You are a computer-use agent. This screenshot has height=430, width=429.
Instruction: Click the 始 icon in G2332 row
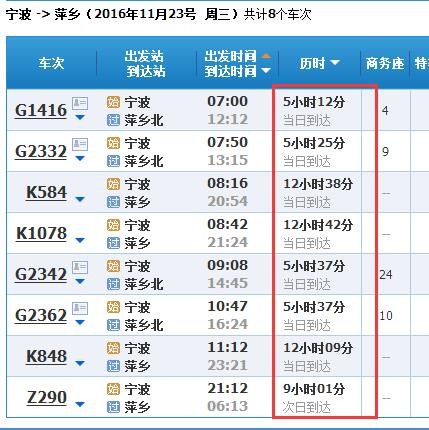[113, 143]
